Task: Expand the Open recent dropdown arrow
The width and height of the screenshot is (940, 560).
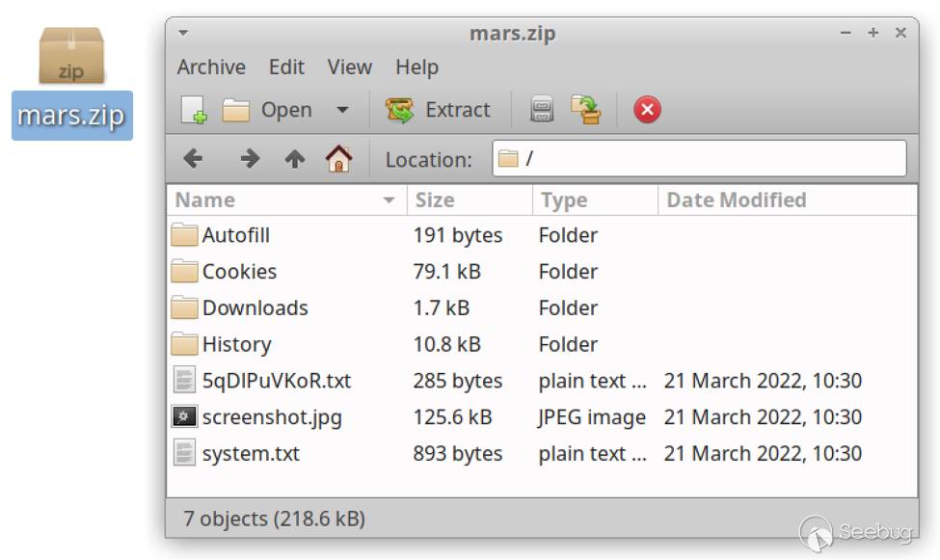Action: [x=342, y=110]
